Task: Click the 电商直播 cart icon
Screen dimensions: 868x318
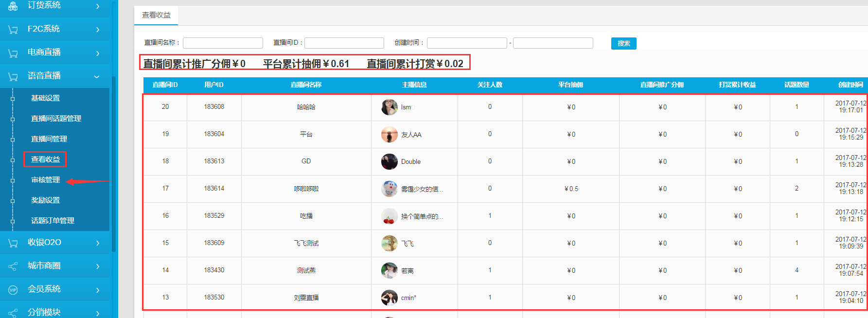Action: (13, 53)
